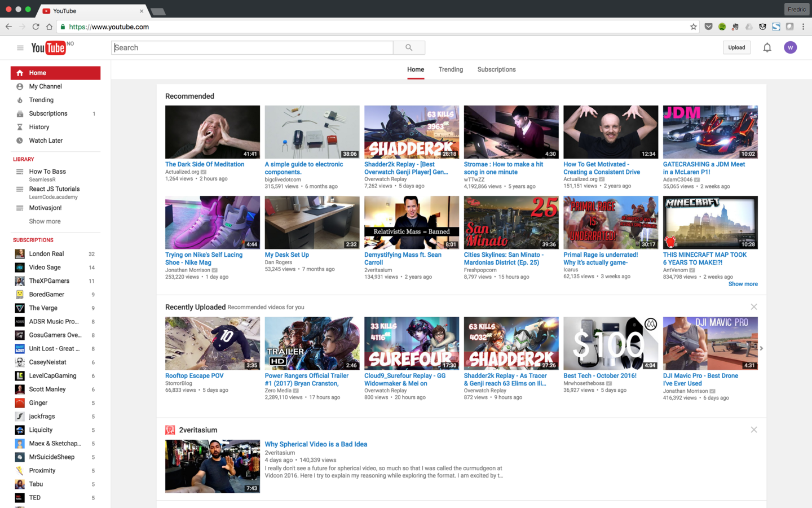Click the Freshpopcorn channel name
Screen dimensions: 812x508
click(480, 270)
